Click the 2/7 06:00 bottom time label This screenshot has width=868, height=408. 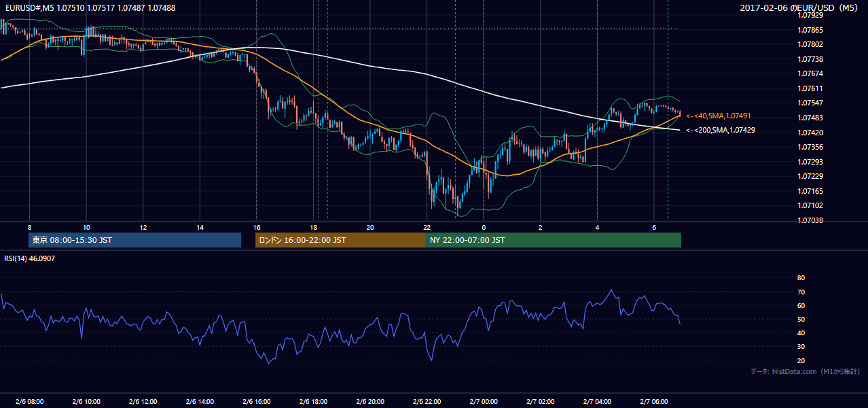point(653,402)
